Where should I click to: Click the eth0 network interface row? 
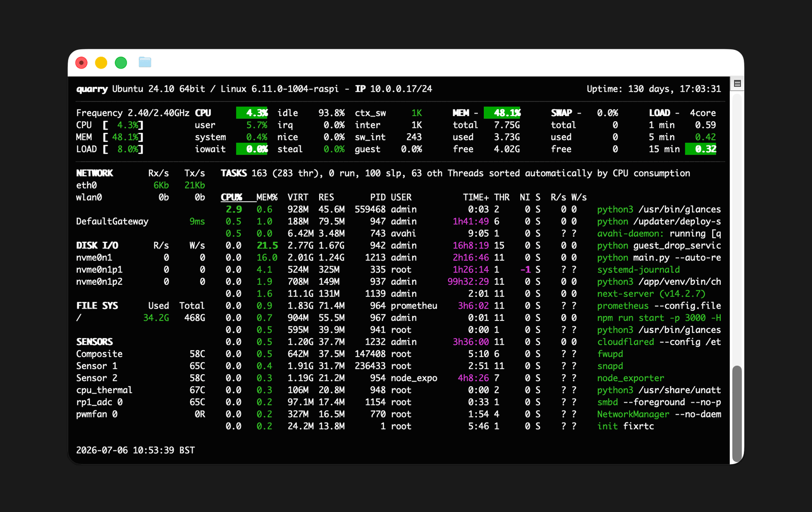tap(140, 185)
